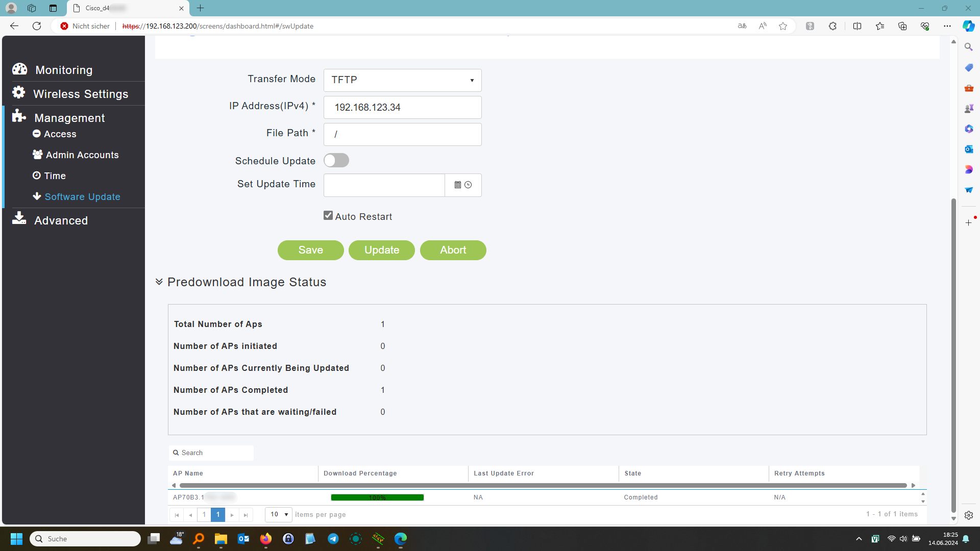
Task: Open Firefox from taskbar
Action: click(265, 539)
